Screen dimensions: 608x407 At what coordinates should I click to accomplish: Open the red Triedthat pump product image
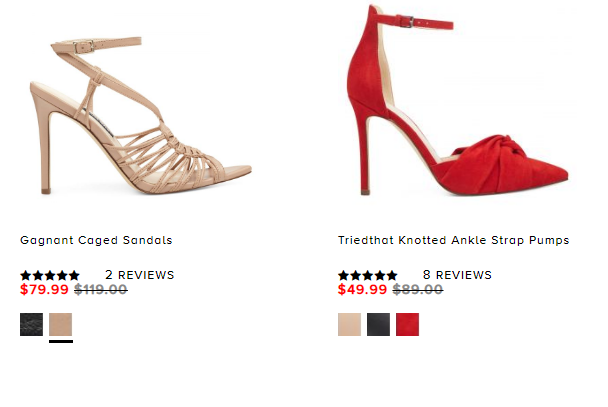[458, 99]
